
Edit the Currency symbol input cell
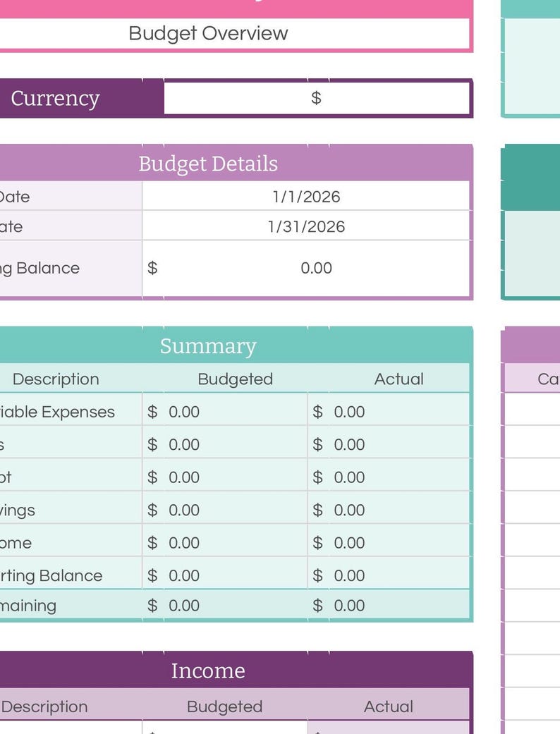click(x=317, y=98)
